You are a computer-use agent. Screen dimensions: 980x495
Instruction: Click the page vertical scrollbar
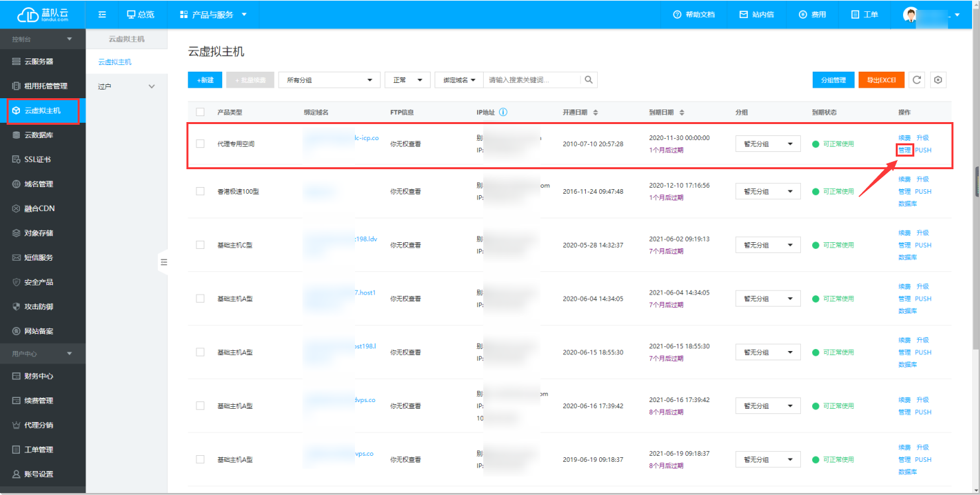tap(977, 179)
